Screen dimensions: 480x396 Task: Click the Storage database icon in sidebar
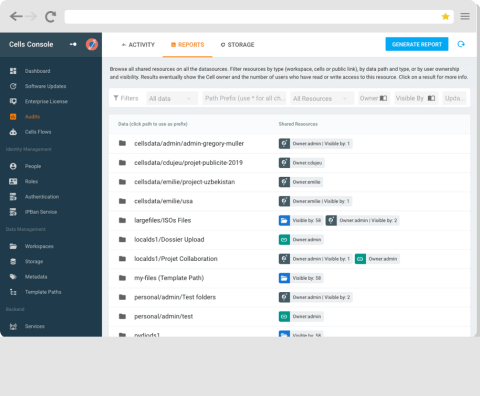[13, 261]
